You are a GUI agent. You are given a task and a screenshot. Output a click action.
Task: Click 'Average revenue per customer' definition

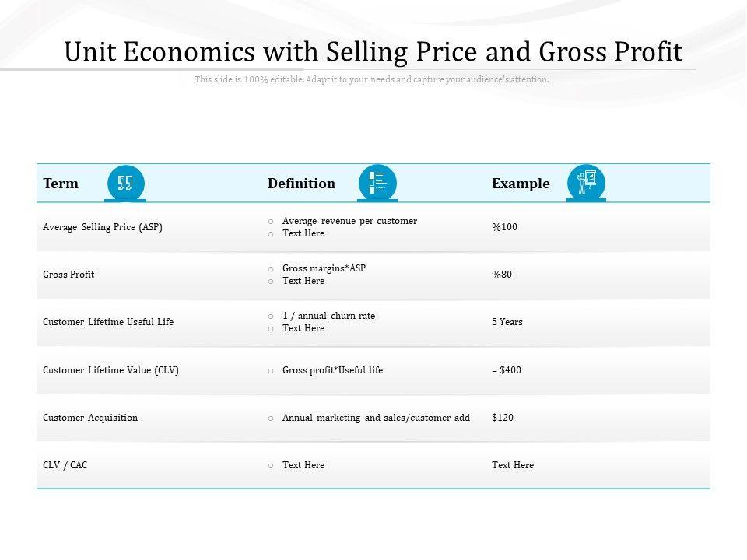click(x=349, y=221)
